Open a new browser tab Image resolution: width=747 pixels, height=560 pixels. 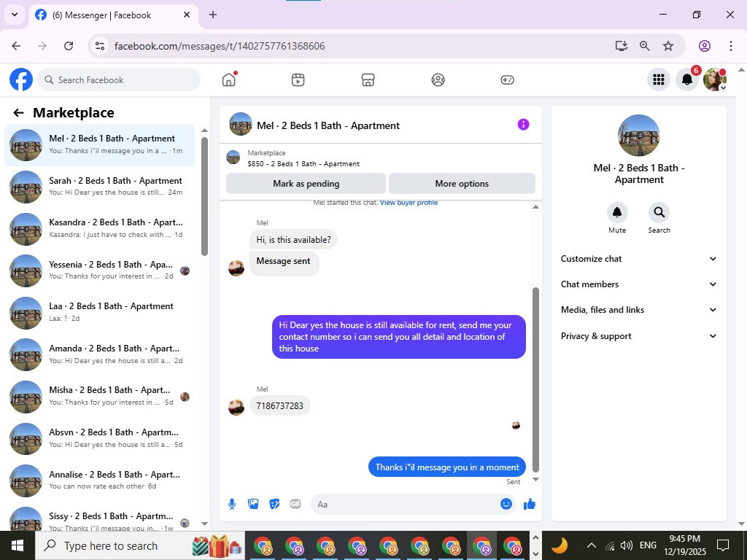pos(213,15)
